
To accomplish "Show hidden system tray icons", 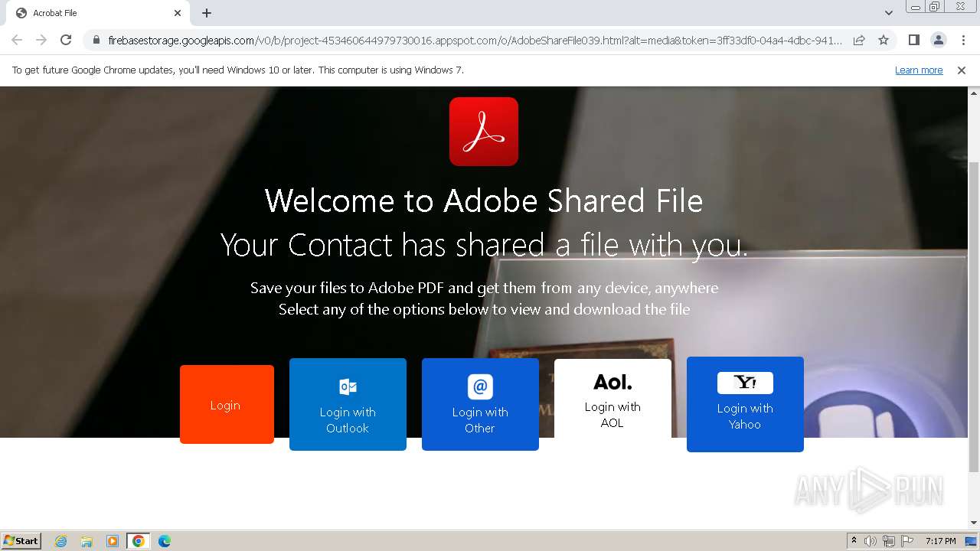I will (854, 541).
